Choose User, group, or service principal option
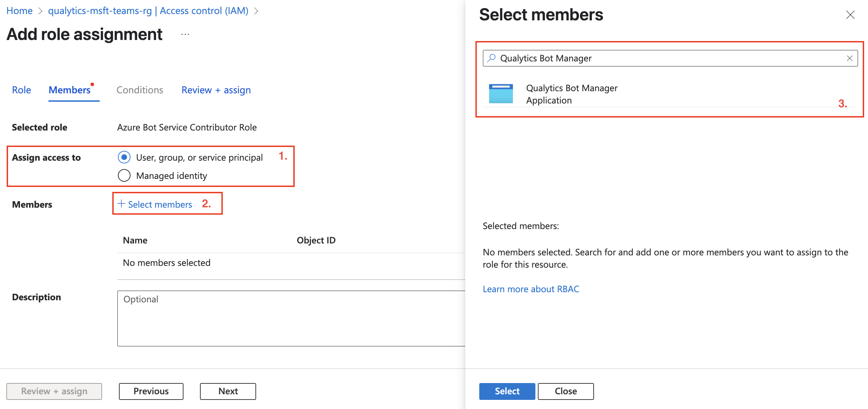 (124, 157)
